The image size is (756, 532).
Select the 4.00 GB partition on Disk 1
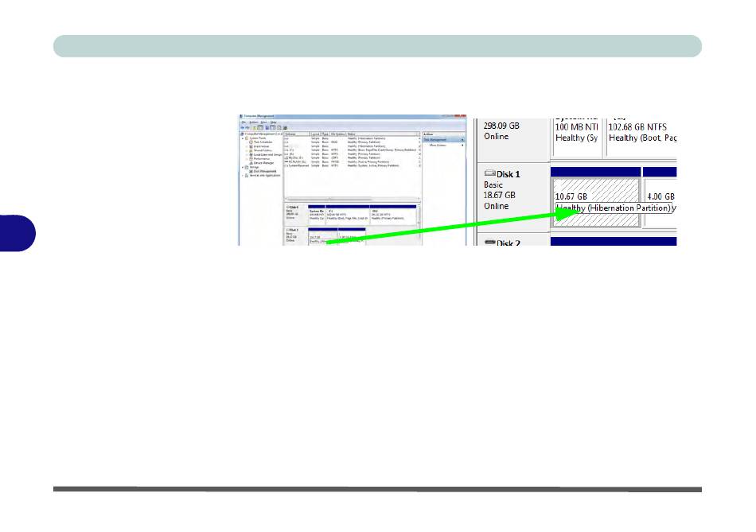point(660,196)
